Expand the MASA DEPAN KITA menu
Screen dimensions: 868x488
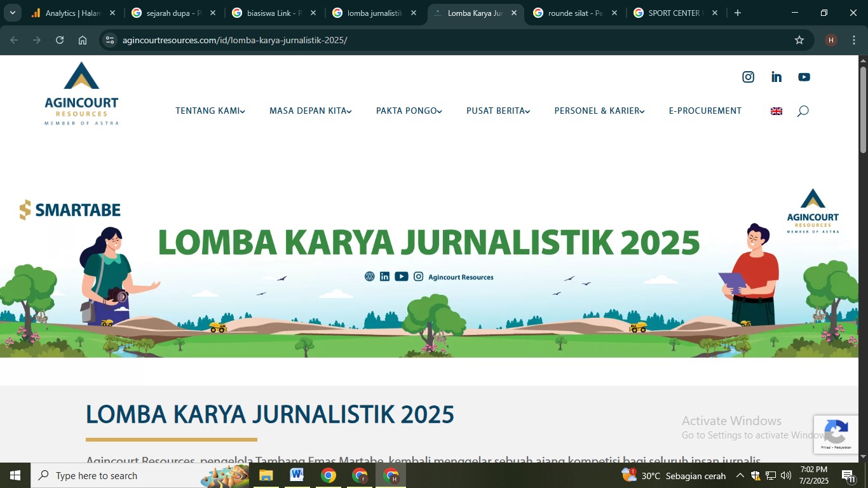(311, 111)
